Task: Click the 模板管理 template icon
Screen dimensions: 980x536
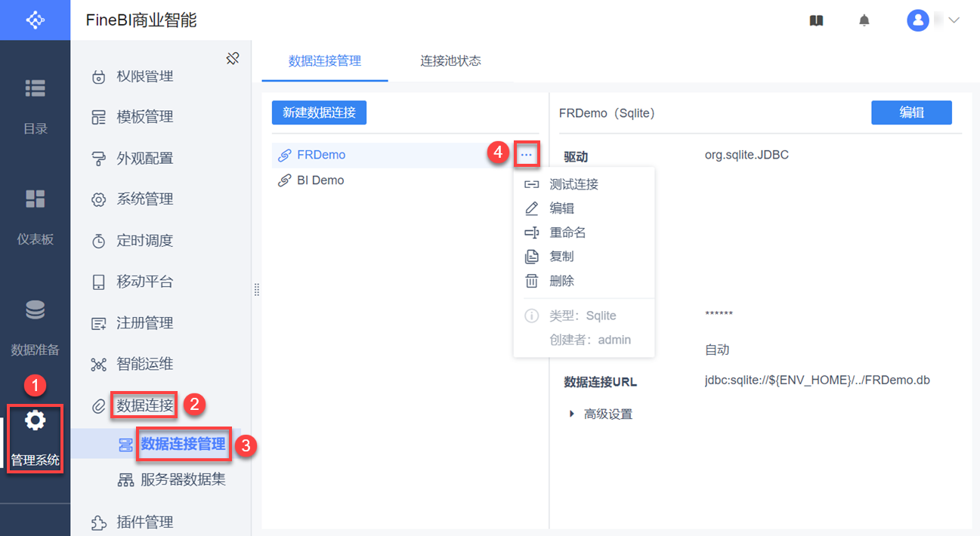Action: pos(98,118)
